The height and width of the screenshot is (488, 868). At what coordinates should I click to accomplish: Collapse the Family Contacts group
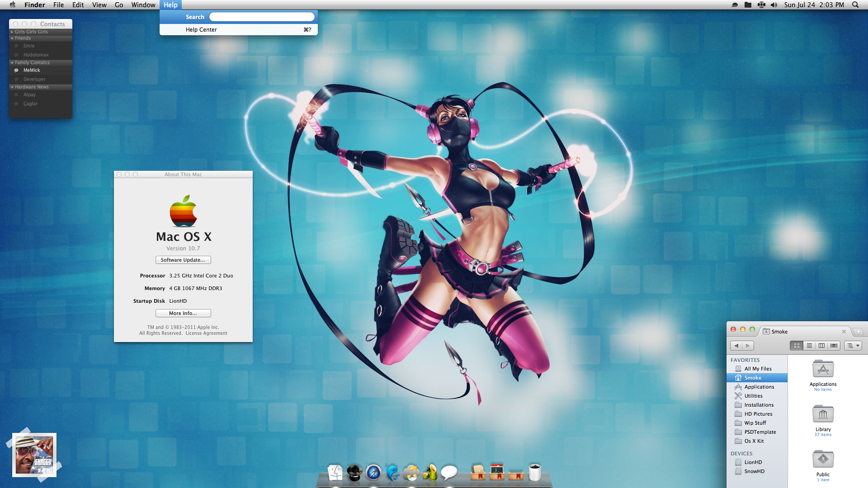click(12, 63)
